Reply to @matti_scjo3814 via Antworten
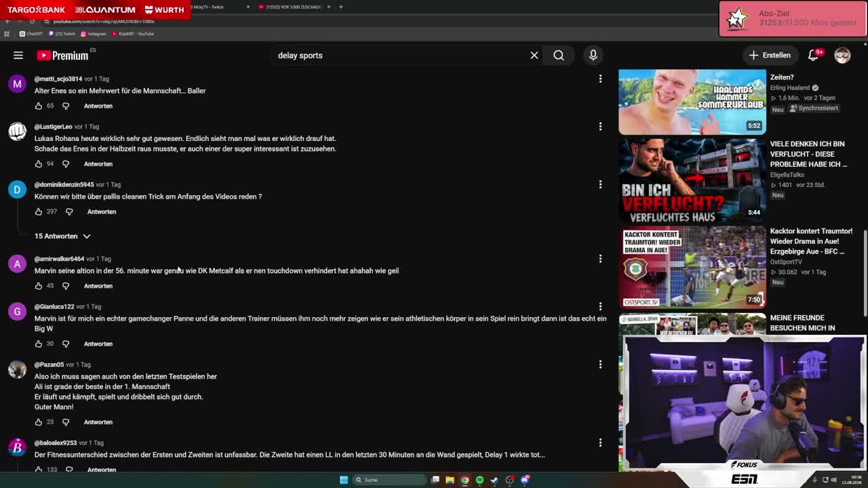Screen dimensions: 868x488 (98, 106)
